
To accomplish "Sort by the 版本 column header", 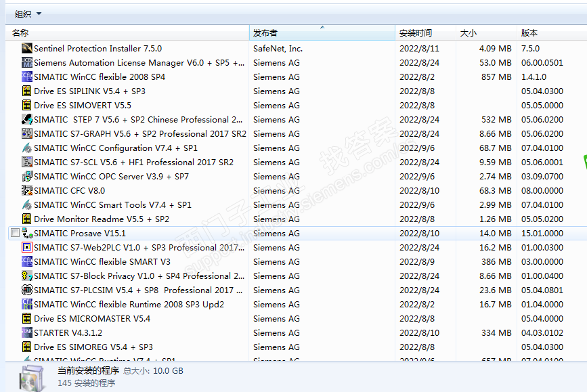I will point(552,33).
